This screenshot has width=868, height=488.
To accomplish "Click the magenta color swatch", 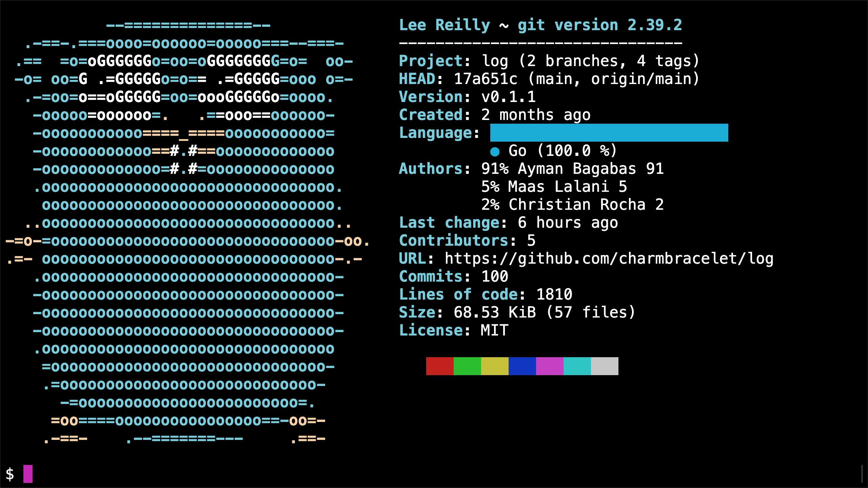I will (x=550, y=366).
